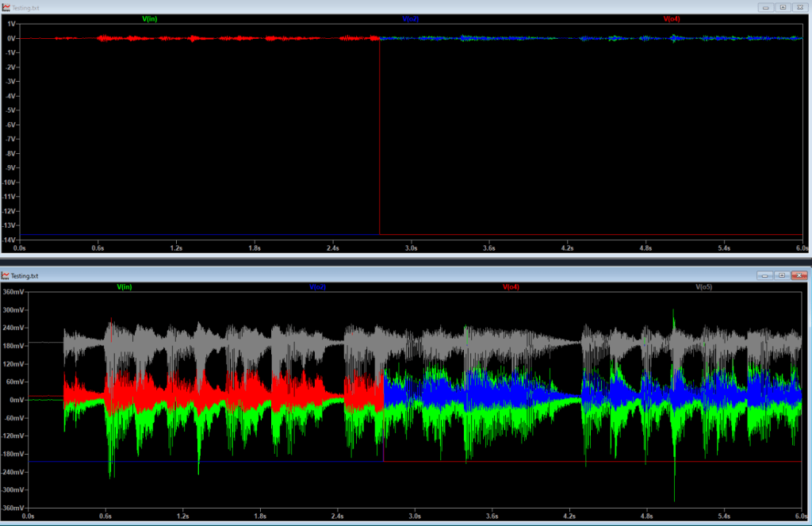Click the 3.0s tick on lower plot's time axis
This screenshot has width=812, height=526.
(x=415, y=516)
